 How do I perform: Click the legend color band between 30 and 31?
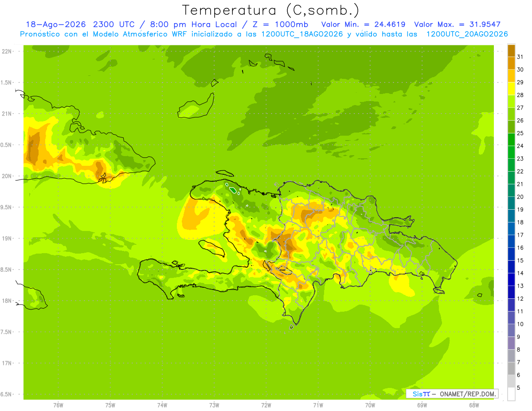511,63
